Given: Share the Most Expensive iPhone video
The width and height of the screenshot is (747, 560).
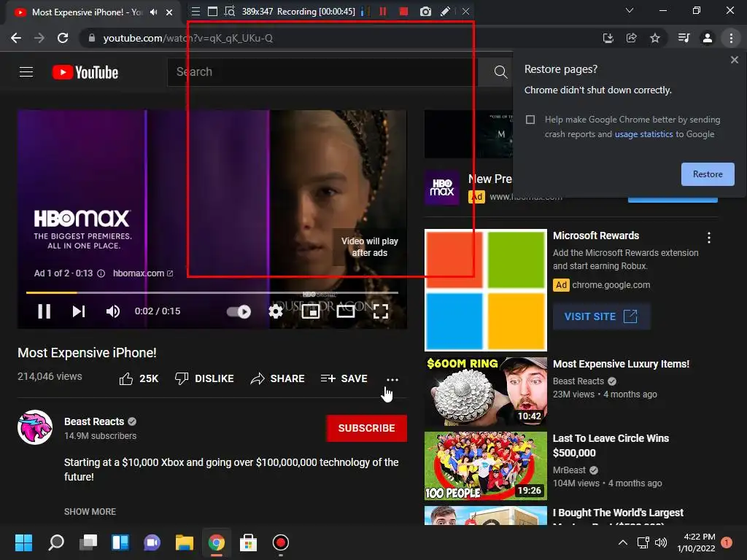Looking at the screenshot, I should click(x=277, y=378).
